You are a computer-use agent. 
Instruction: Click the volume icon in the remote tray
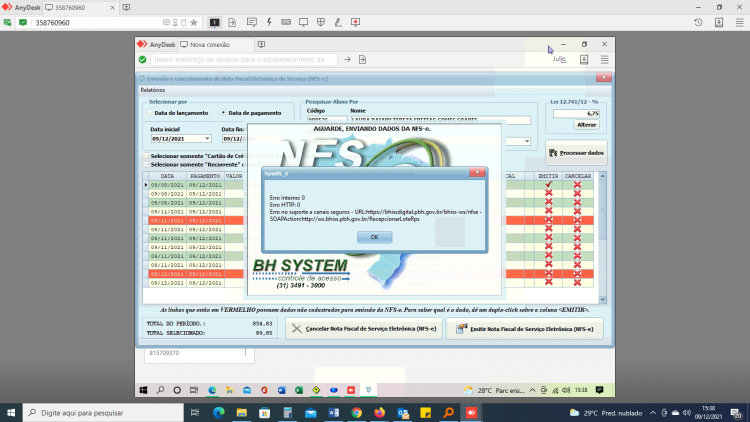click(566, 390)
